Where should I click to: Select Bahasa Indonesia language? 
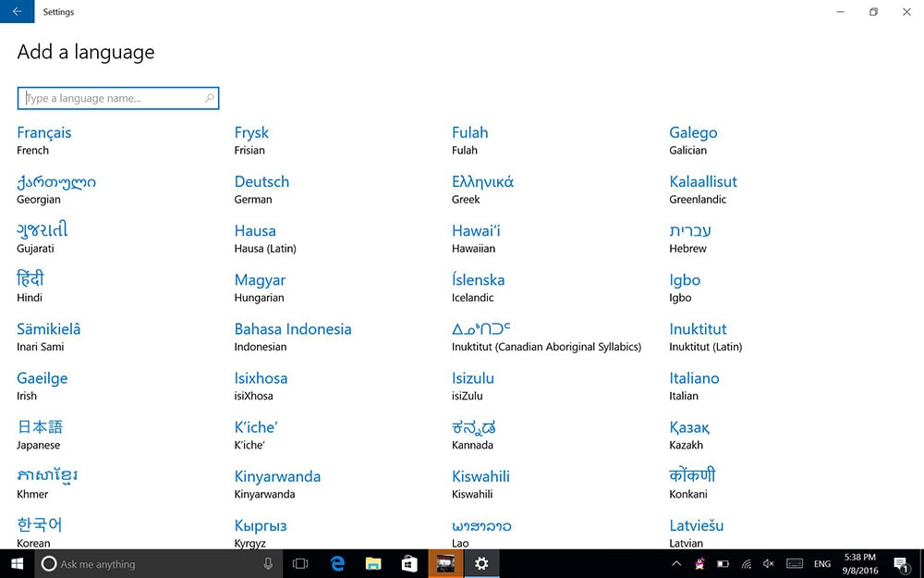coord(293,329)
